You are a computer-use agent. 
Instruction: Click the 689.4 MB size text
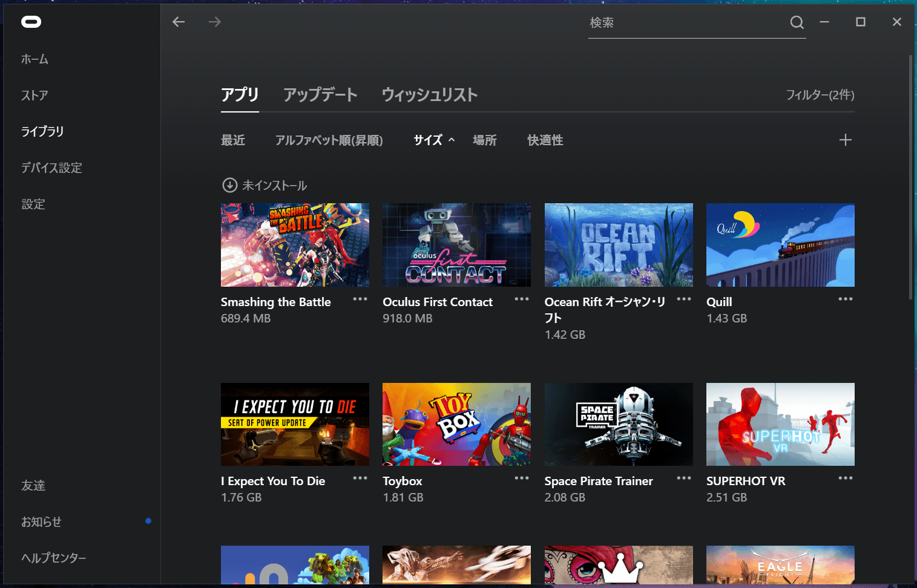tap(246, 318)
